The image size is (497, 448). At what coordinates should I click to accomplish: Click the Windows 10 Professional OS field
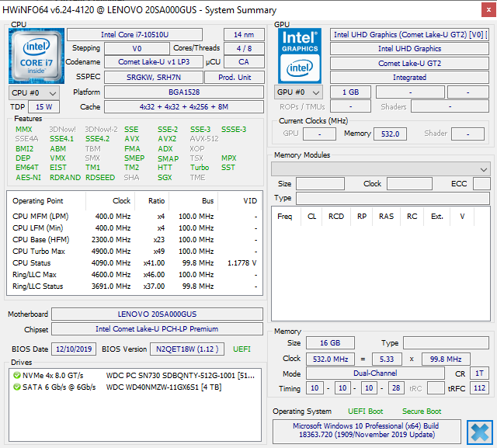point(367,431)
